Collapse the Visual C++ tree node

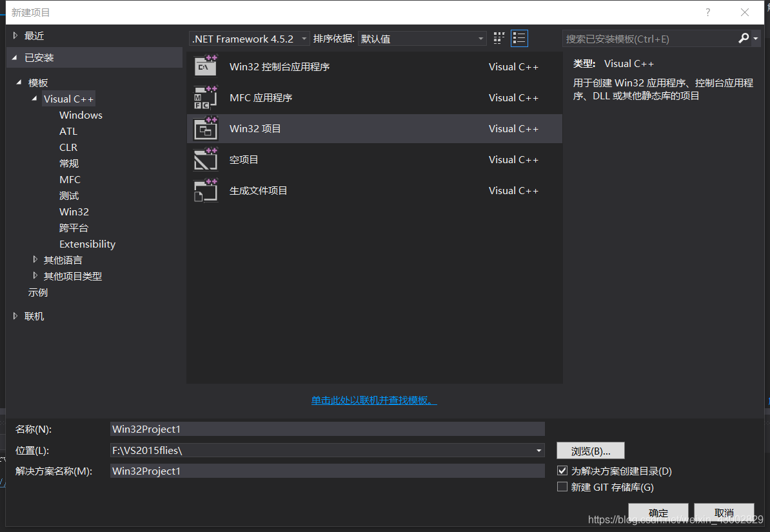(34, 99)
